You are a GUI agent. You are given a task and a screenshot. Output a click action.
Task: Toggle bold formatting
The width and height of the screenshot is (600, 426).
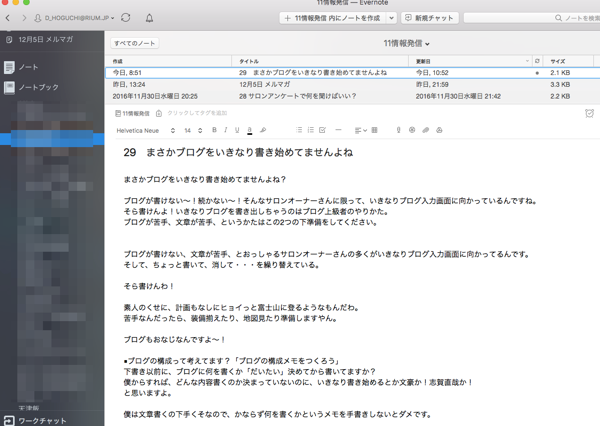point(215,130)
